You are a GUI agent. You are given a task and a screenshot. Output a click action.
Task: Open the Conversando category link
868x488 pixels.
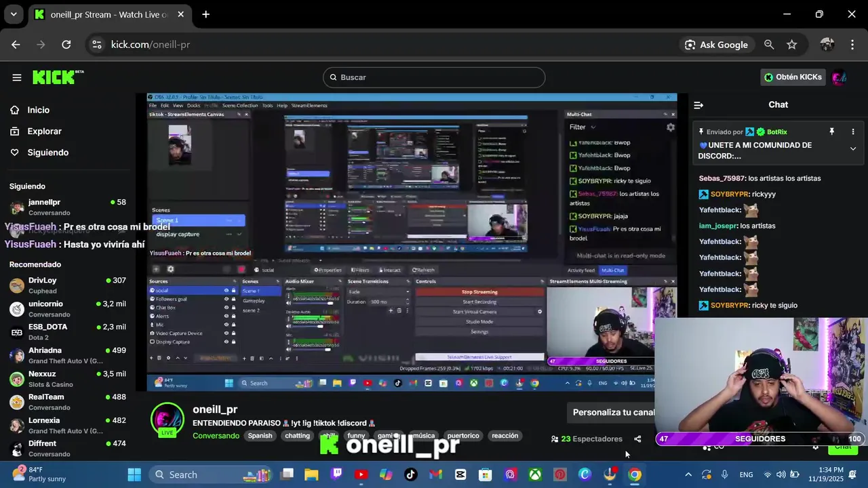[x=216, y=436]
